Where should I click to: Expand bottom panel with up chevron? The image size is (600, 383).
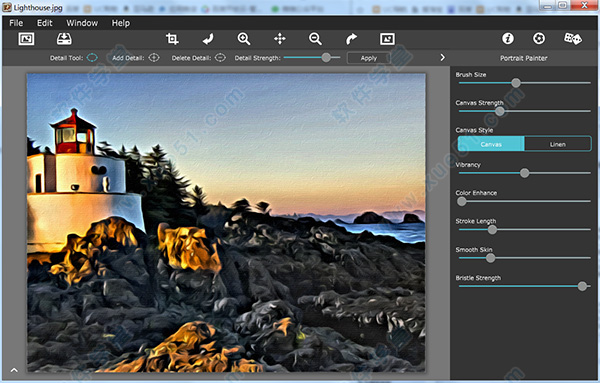(x=14, y=370)
